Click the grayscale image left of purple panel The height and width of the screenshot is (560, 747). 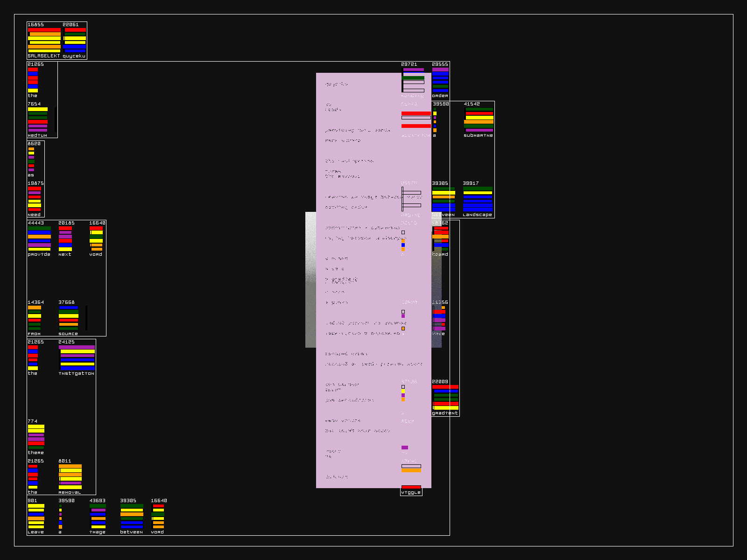pos(310,280)
